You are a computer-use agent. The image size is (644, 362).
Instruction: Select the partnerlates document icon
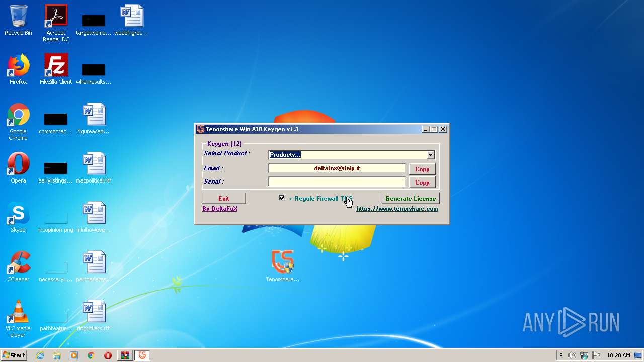pyautogui.click(x=94, y=267)
